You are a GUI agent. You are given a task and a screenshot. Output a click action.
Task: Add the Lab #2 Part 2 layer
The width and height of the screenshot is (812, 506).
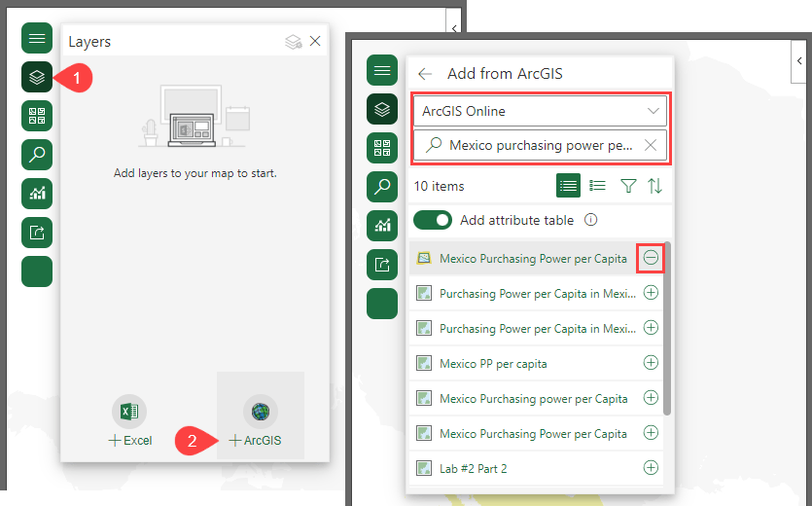(651, 468)
